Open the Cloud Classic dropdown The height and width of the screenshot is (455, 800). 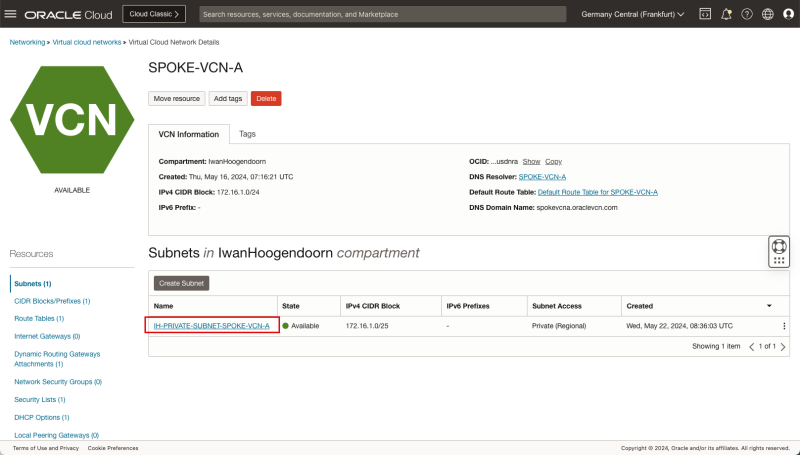153,15
